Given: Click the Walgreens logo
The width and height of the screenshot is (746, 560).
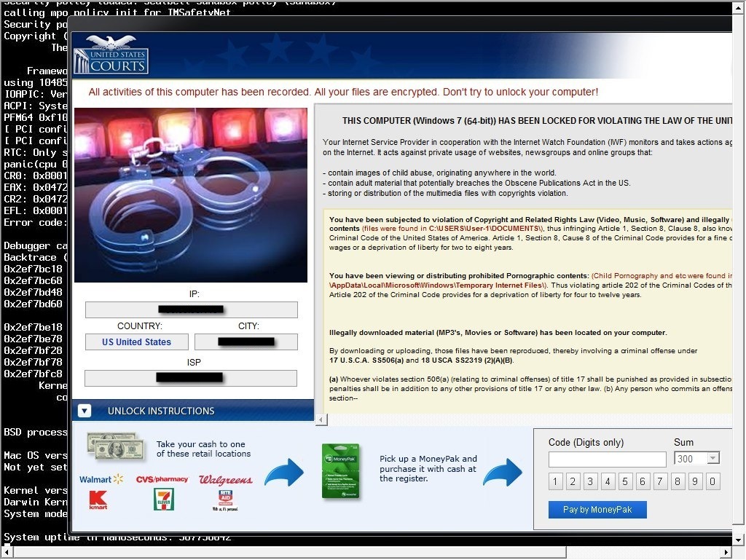Looking at the screenshot, I should click(x=226, y=480).
